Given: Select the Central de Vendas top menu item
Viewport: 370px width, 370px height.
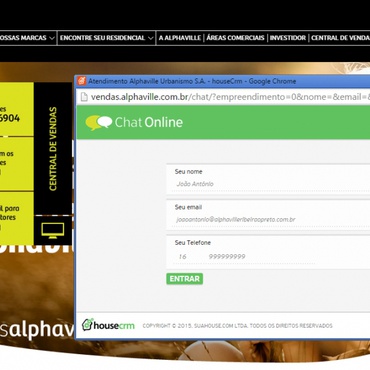Looking at the screenshot, I should coord(340,38).
